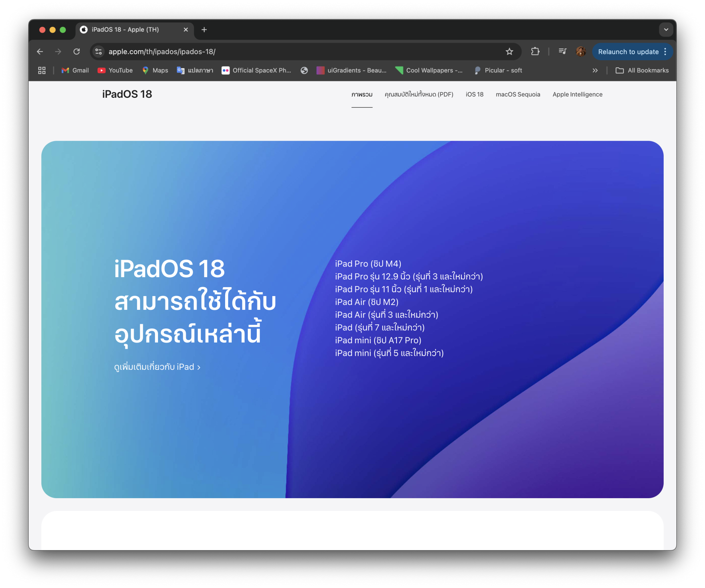The width and height of the screenshot is (705, 588).
Task: Expand the tab search dropdown arrow
Action: [x=666, y=30]
